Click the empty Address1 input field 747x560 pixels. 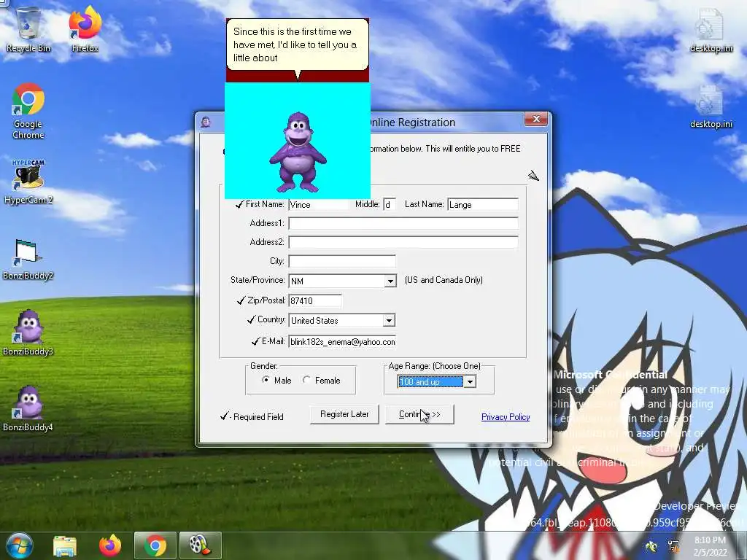coord(403,223)
